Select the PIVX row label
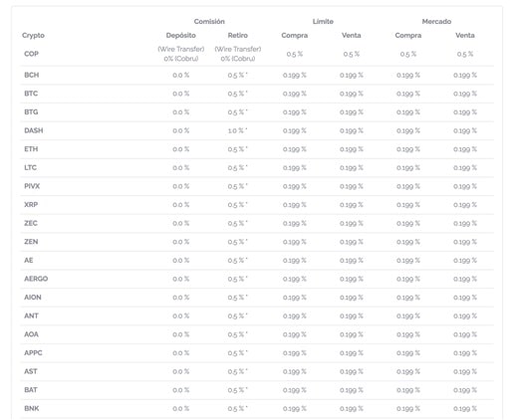This screenshot has width=514, height=420. coord(32,186)
